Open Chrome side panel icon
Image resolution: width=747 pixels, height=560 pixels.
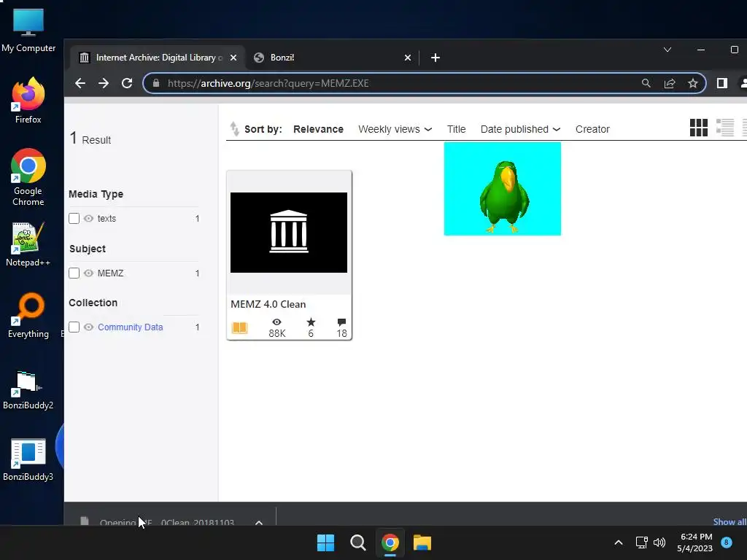point(721,83)
